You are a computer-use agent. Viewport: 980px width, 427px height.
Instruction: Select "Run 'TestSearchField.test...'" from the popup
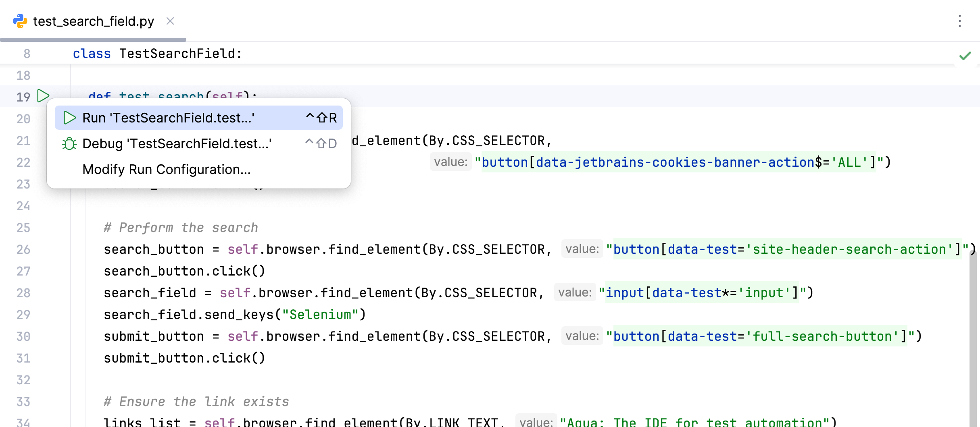(169, 117)
